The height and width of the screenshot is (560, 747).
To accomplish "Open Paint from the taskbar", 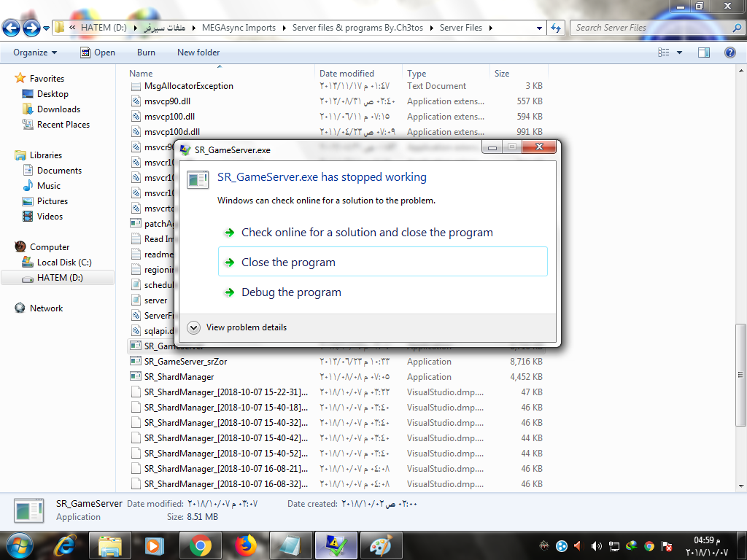I will (x=381, y=545).
